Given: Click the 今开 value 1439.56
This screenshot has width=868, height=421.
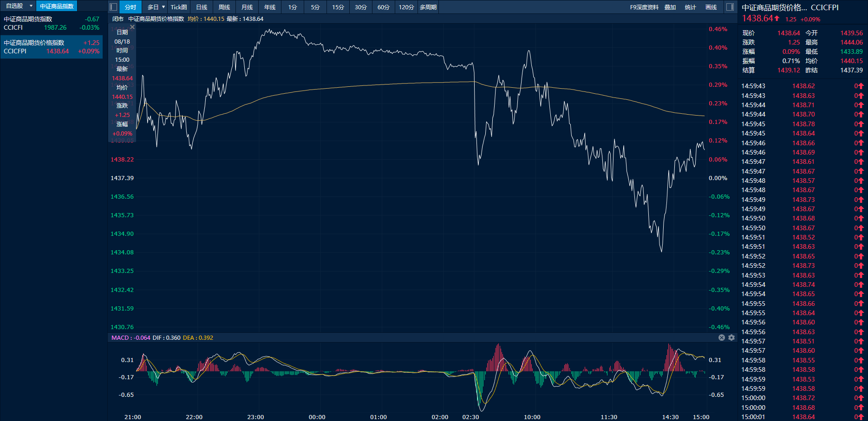Looking at the screenshot, I should [851, 33].
